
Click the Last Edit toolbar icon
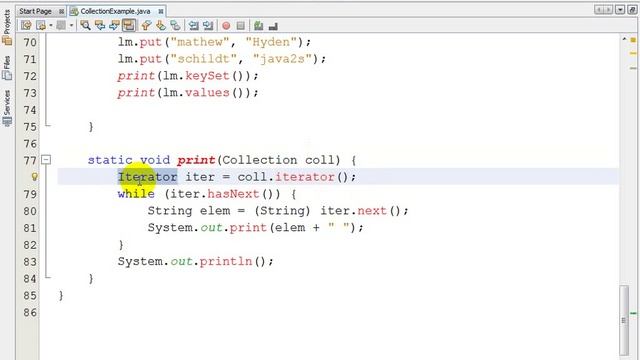point(26,26)
